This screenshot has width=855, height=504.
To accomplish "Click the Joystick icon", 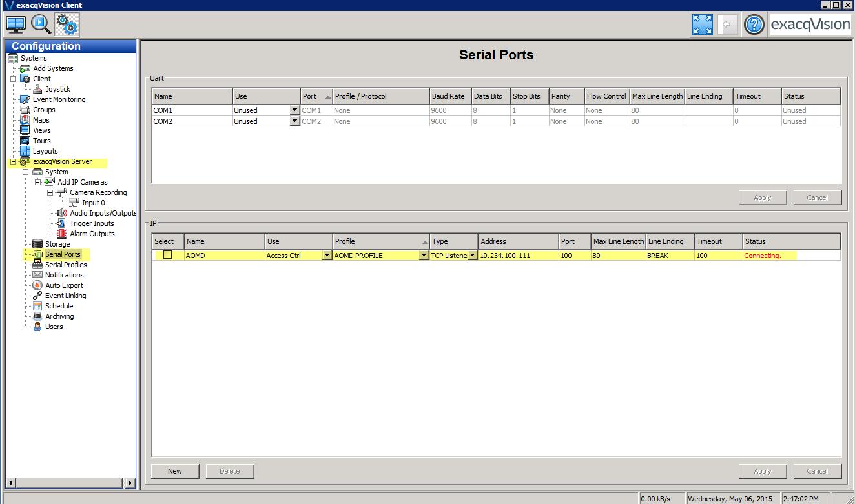I will [37, 89].
